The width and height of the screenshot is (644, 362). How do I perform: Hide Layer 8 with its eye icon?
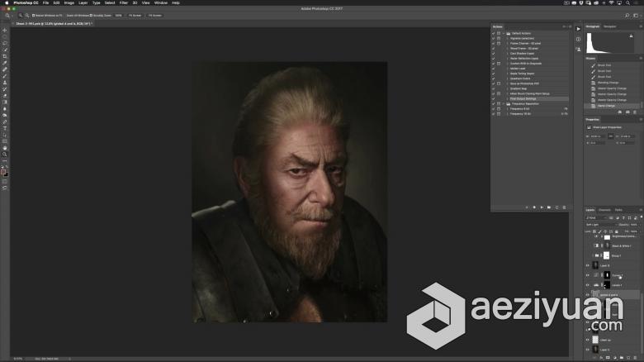tap(587, 266)
